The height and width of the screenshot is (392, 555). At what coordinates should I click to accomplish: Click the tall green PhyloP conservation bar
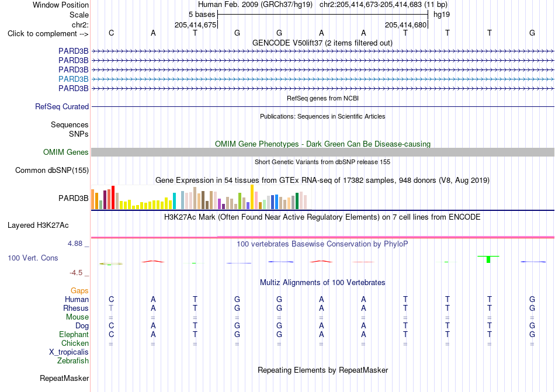(x=488, y=259)
